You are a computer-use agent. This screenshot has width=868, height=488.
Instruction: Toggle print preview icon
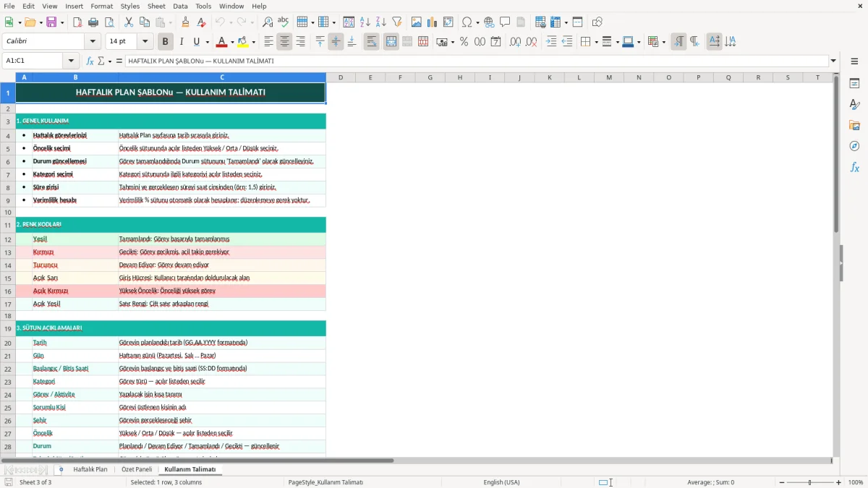pos(109,22)
